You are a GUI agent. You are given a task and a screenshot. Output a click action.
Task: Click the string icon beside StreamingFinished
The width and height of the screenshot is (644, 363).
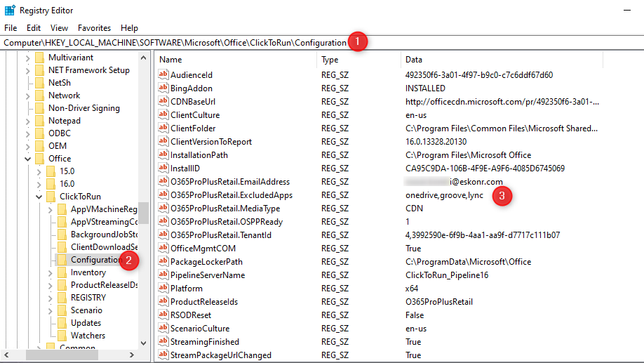click(163, 342)
